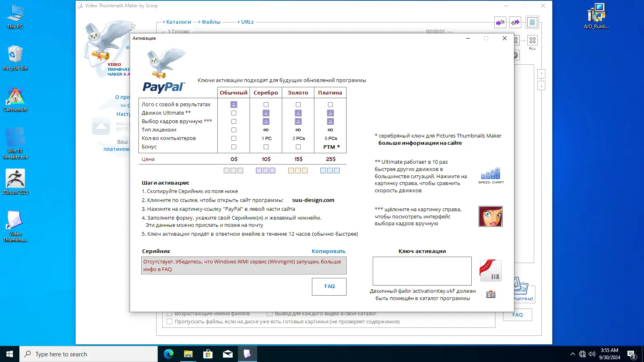The image size is (644, 362).
Task: Click the gray-left, purple-right arrows icon in main window
Action: 515,23
